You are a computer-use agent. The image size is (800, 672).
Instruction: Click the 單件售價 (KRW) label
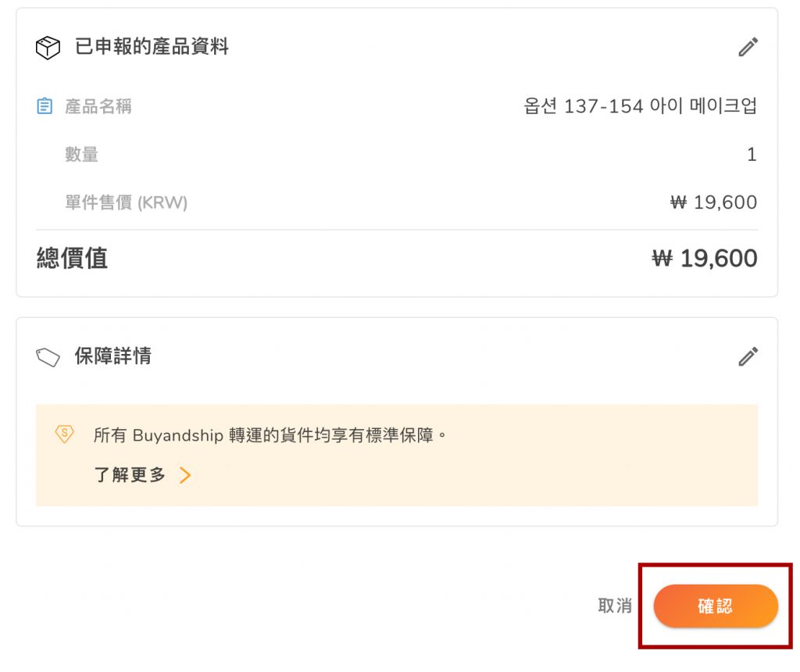click(127, 203)
